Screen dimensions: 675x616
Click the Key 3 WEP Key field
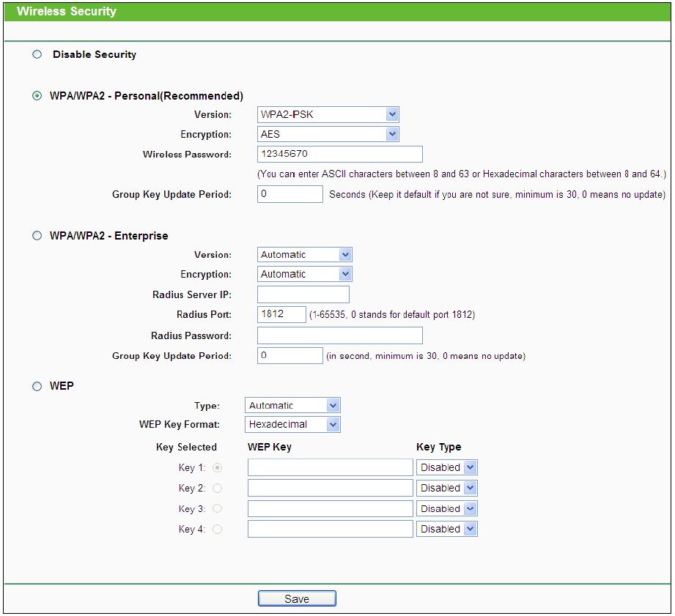click(331, 508)
